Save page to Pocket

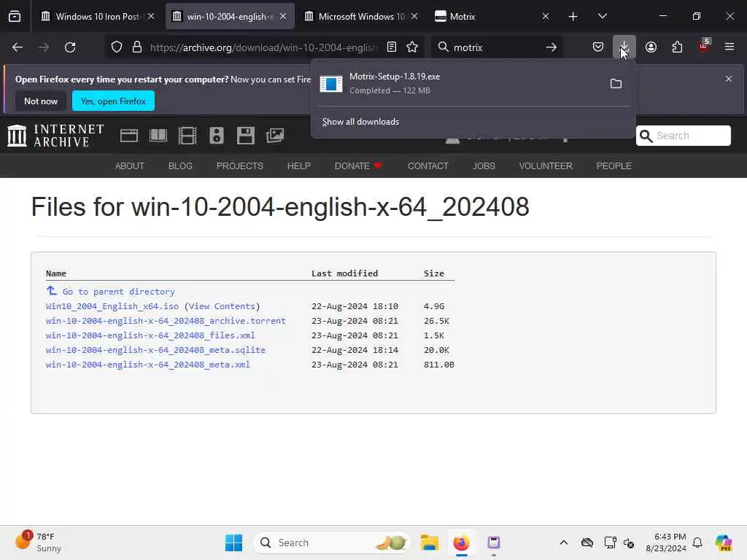598,47
